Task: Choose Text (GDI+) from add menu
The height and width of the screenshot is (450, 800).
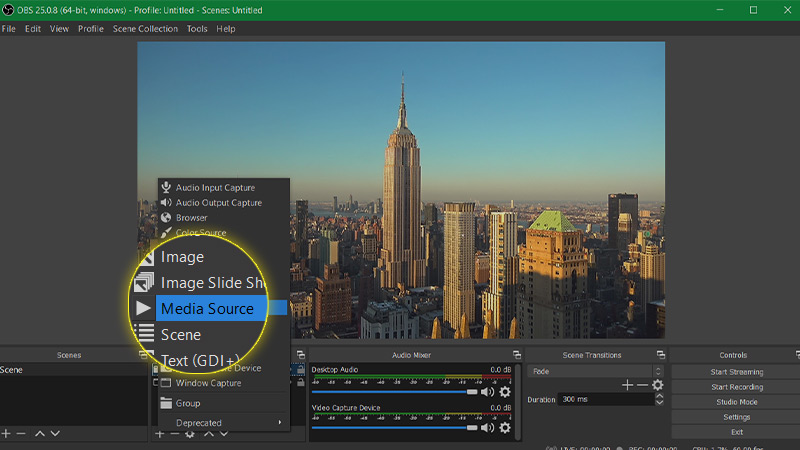Action: (x=200, y=360)
